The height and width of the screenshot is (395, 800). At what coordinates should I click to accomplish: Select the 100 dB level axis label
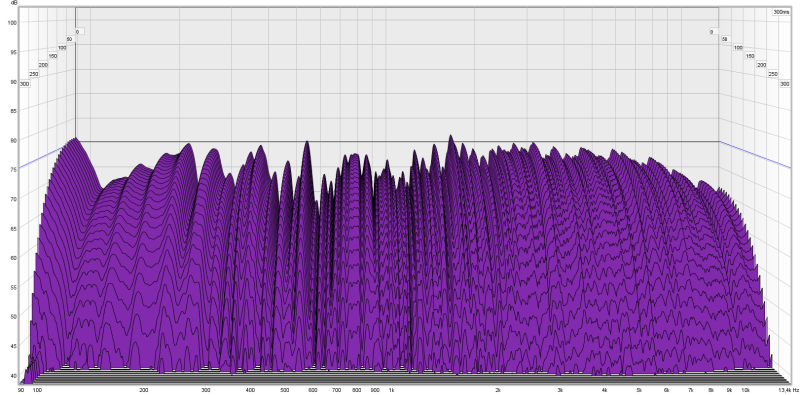click(13, 22)
